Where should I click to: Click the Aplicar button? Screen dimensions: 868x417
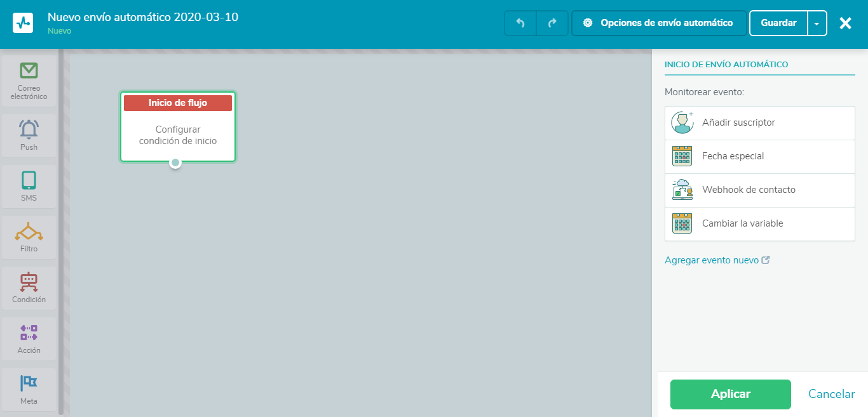point(731,394)
